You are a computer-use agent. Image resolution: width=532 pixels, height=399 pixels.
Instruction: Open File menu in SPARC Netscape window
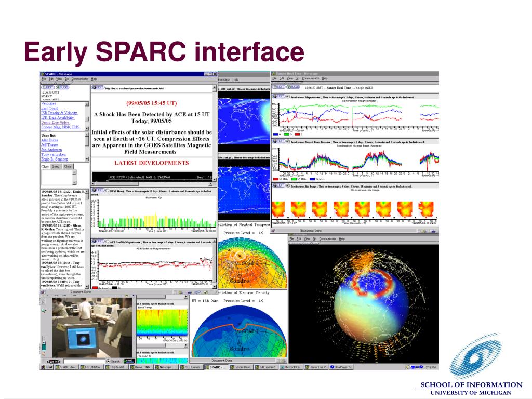click(x=44, y=79)
